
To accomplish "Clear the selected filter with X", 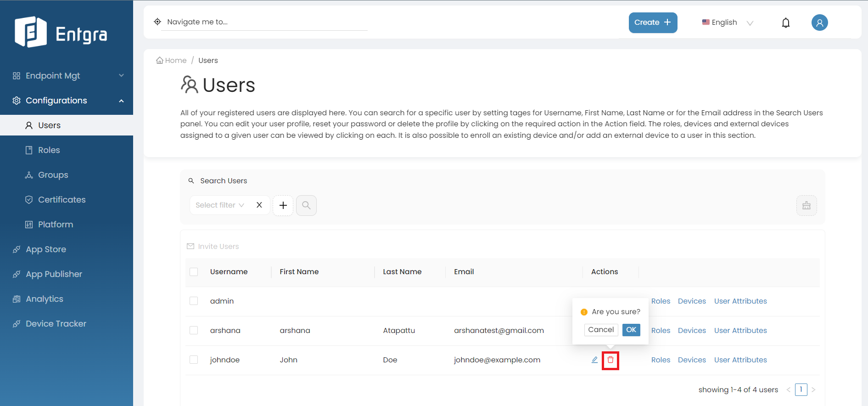I will click(259, 205).
